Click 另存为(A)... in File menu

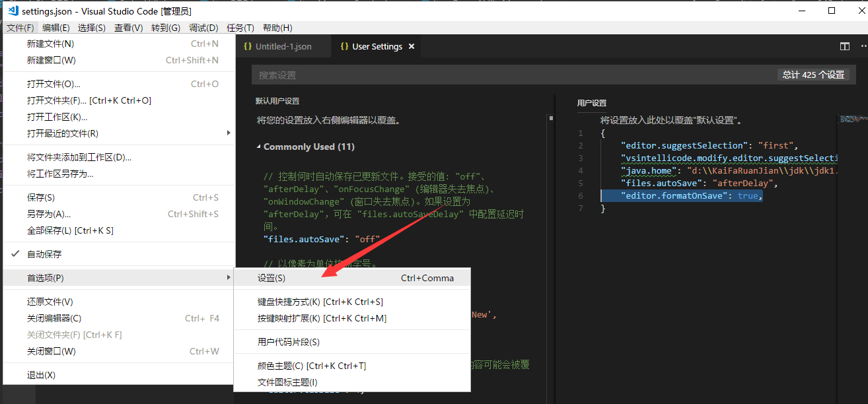point(119,214)
